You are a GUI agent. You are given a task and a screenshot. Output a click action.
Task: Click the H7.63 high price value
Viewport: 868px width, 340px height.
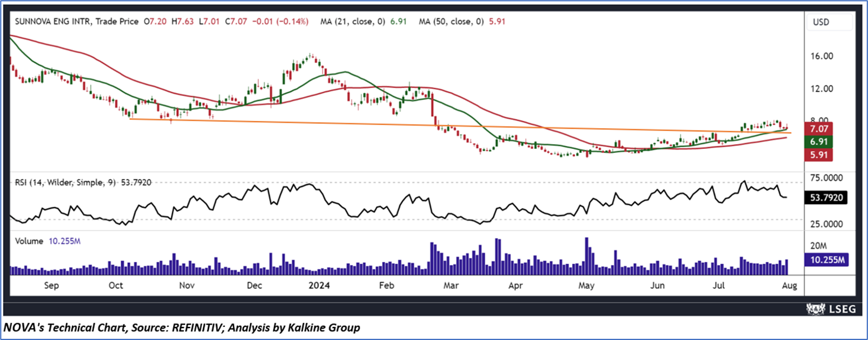tap(182, 21)
